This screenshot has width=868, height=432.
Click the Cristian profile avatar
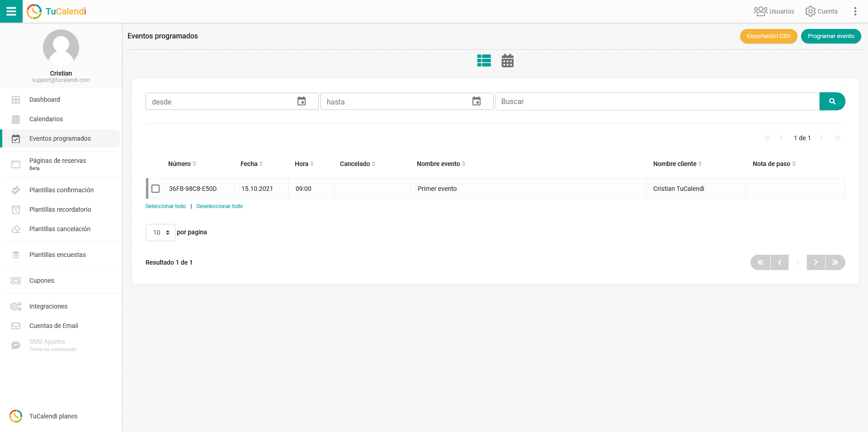point(61,47)
